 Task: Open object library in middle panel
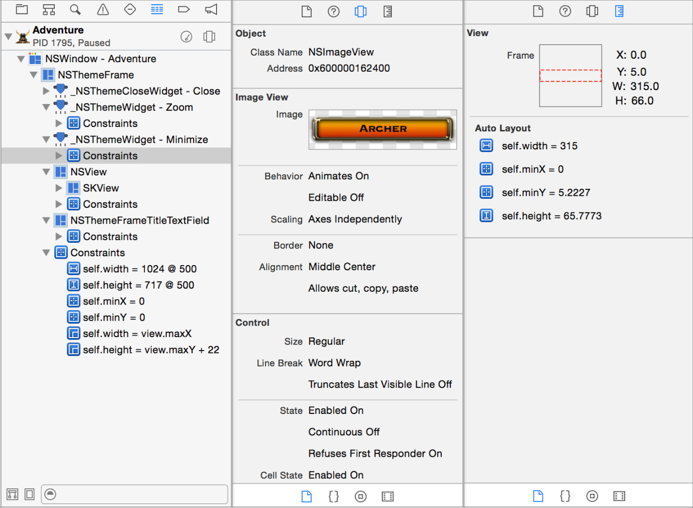pos(361,497)
